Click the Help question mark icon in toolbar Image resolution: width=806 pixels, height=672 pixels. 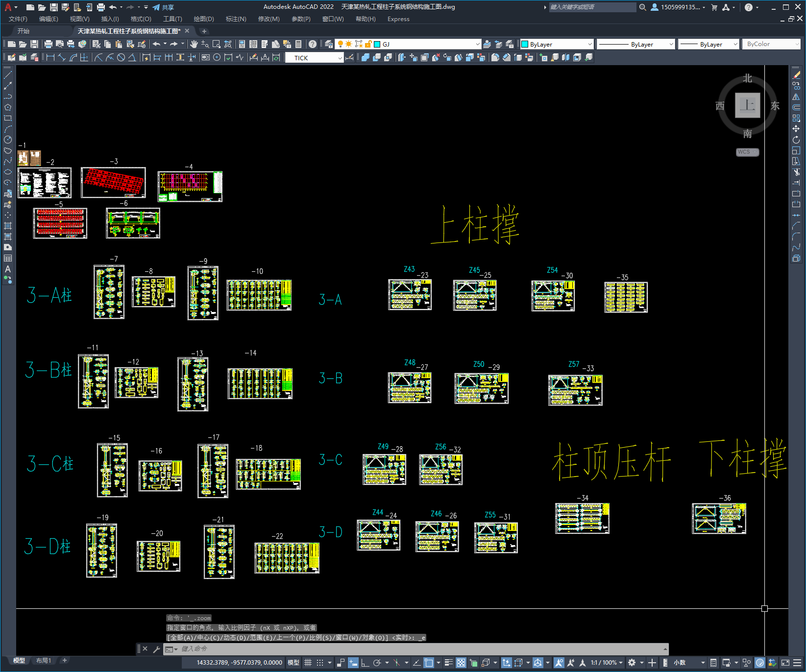[313, 44]
